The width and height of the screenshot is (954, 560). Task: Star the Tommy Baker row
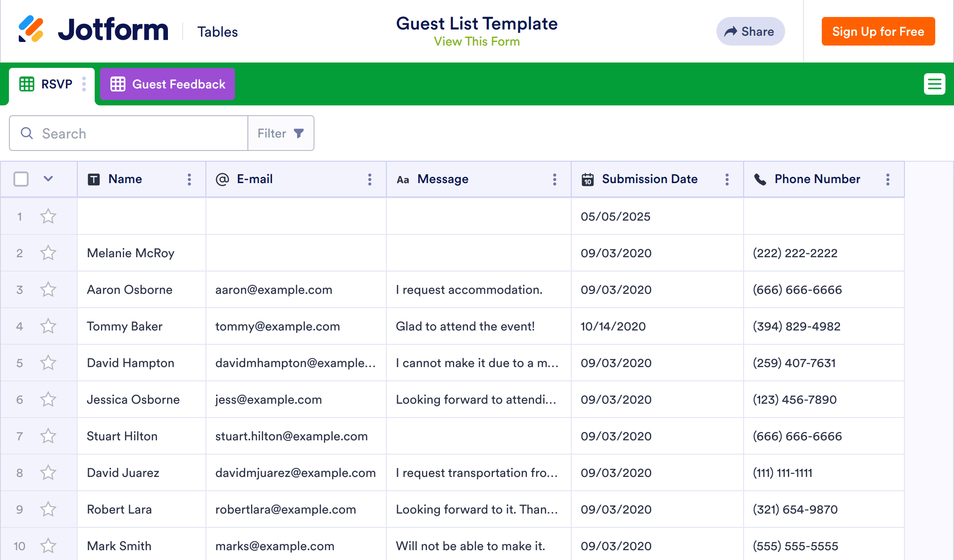coord(48,326)
